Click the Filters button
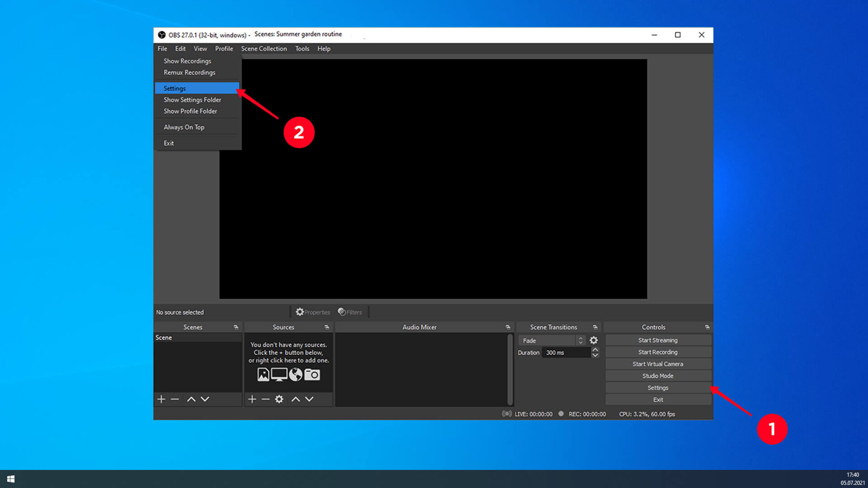The width and height of the screenshot is (868, 488). pyautogui.click(x=350, y=312)
